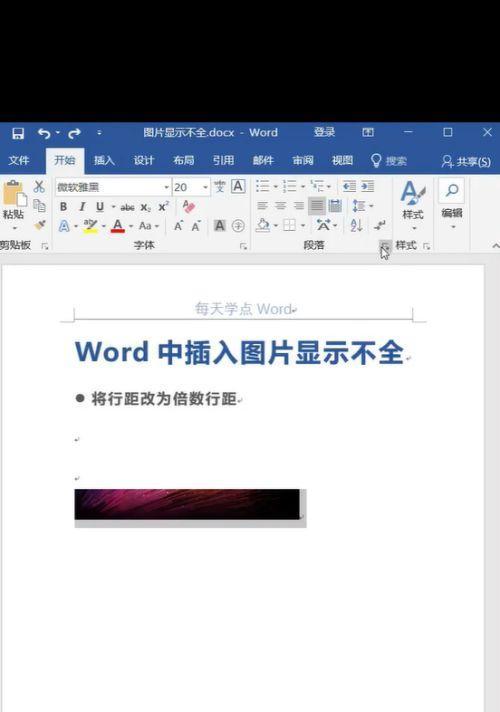
Task: Redo the last action
Action: 74,133
